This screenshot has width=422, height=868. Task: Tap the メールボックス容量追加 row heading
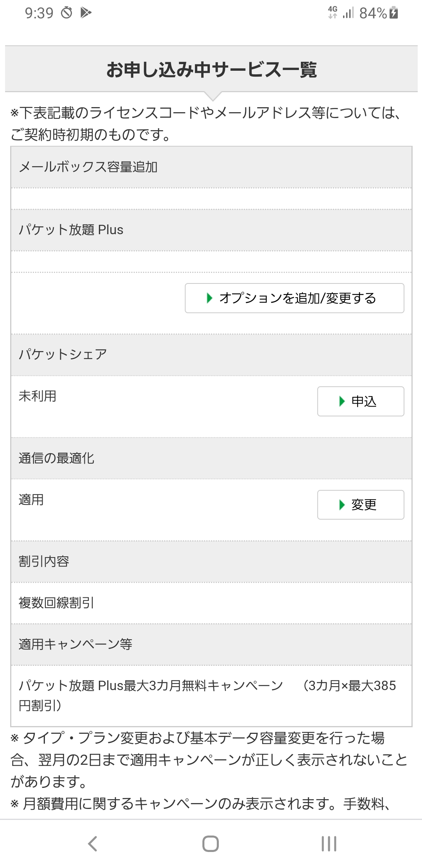88,167
